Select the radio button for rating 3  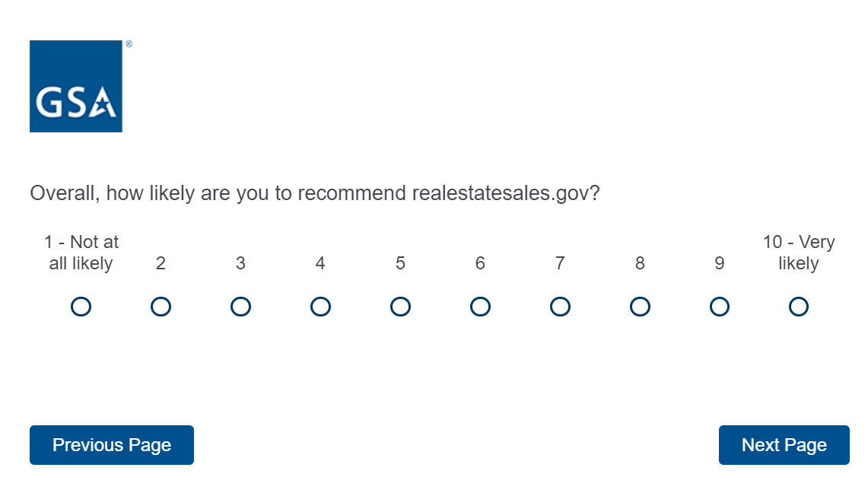click(x=240, y=307)
